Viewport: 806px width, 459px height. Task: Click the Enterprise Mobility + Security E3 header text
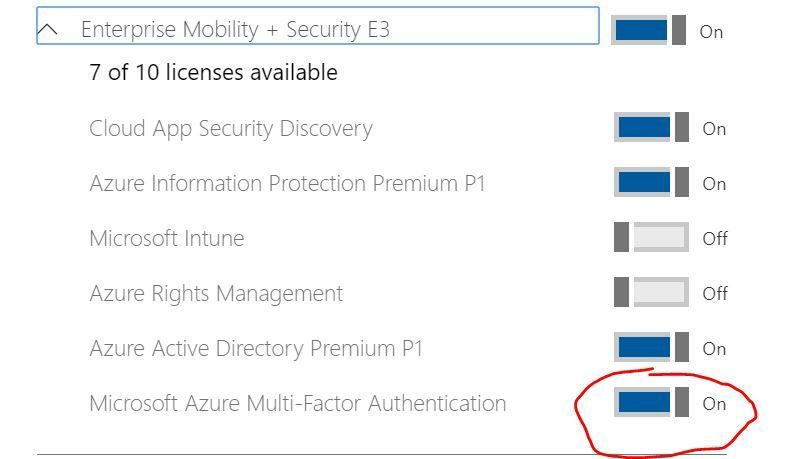coord(235,30)
